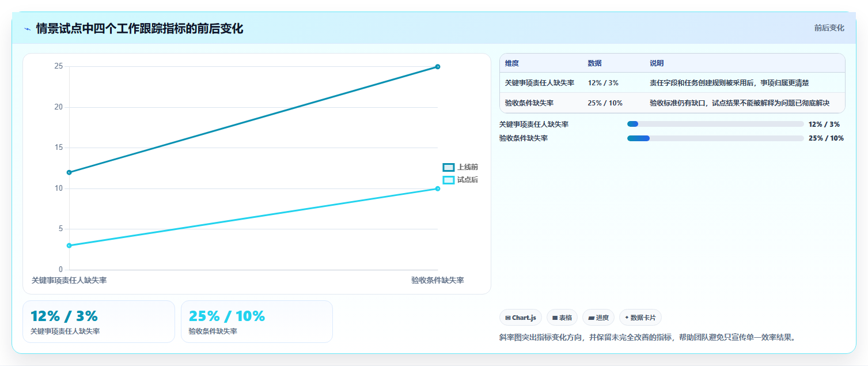Toggle the 试点后 legend swatch

449,180
